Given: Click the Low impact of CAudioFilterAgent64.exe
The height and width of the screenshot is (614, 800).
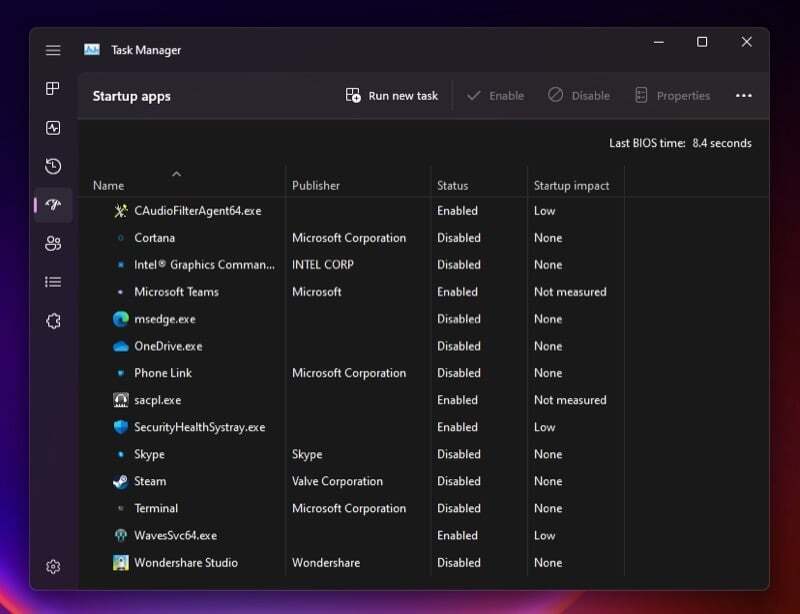Looking at the screenshot, I should tap(544, 211).
